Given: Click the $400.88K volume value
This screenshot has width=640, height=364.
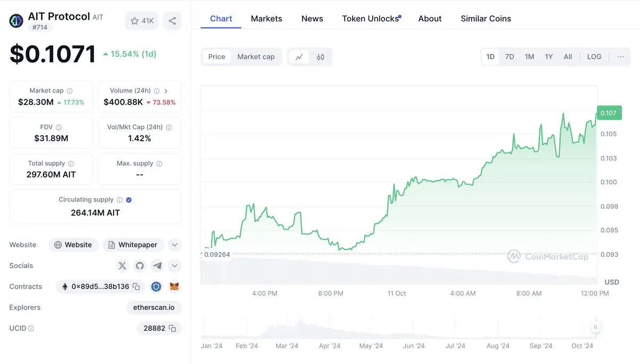Looking at the screenshot, I should [123, 102].
